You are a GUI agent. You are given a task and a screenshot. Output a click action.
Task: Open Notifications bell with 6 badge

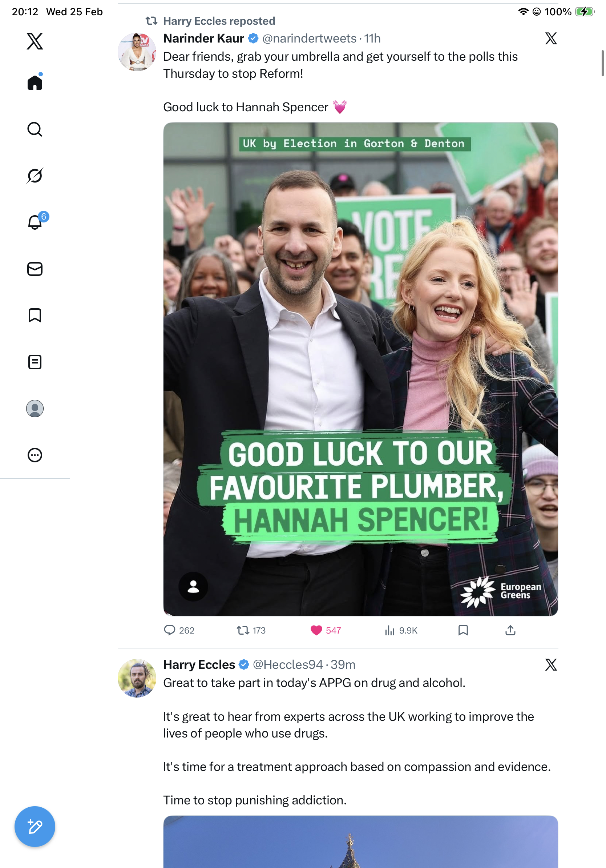pyautogui.click(x=35, y=222)
